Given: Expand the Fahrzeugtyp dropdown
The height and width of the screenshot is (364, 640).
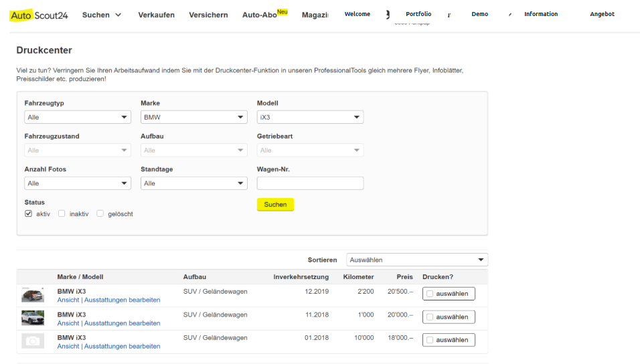Looking at the screenshot, I should (x=78, y=117).
